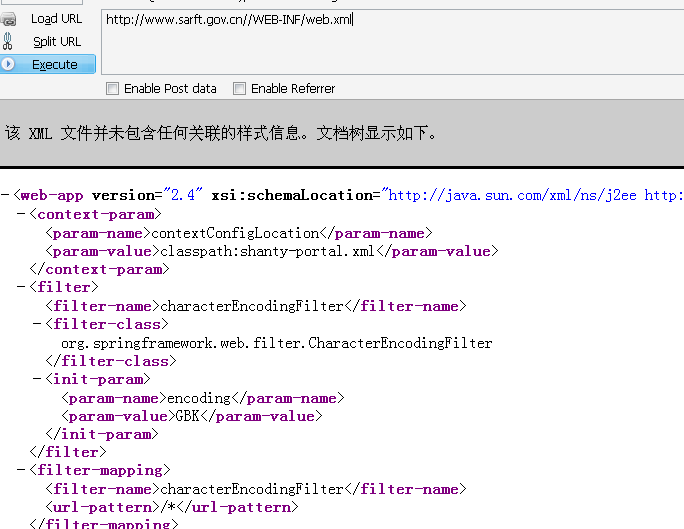Focus the URL input text area
Screen dimensions: 684x529
[x=393, y=42]
